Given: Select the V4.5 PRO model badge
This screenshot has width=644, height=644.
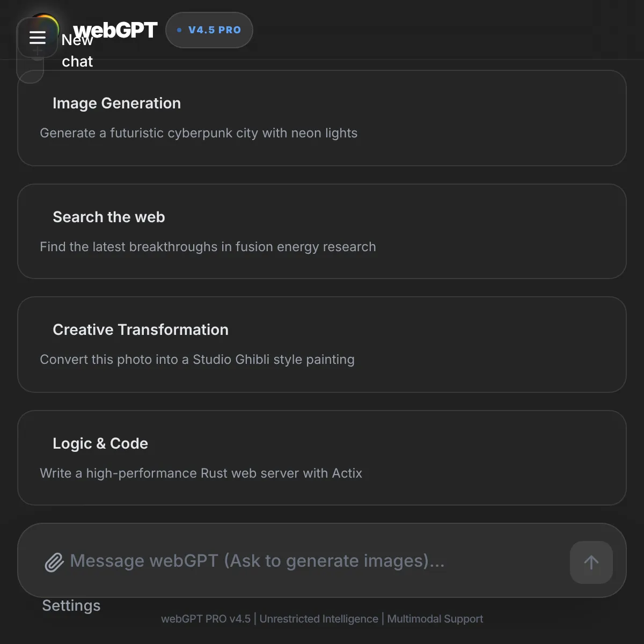Looking at the screenshot, I should click(x=209, y=30).
